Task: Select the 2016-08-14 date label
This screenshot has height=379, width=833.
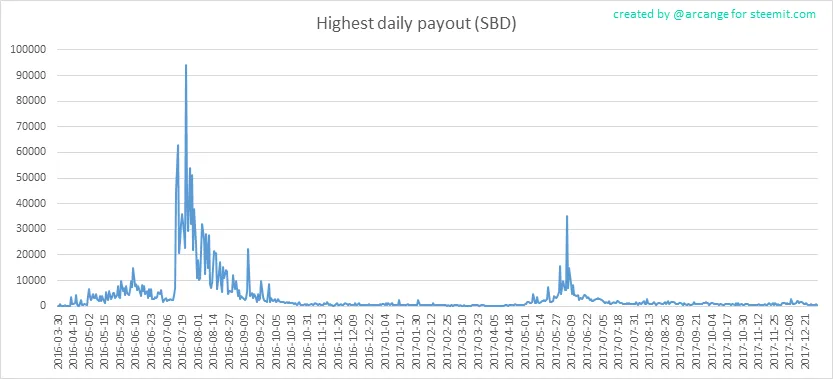Action: click(213, 341)
